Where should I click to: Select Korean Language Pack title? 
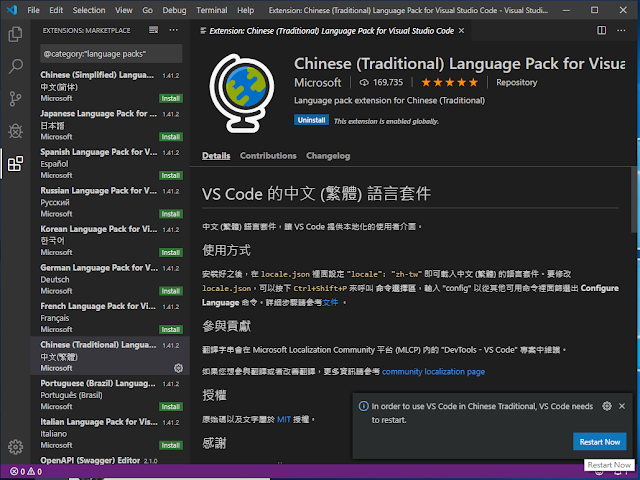click(x=98, y=229)
